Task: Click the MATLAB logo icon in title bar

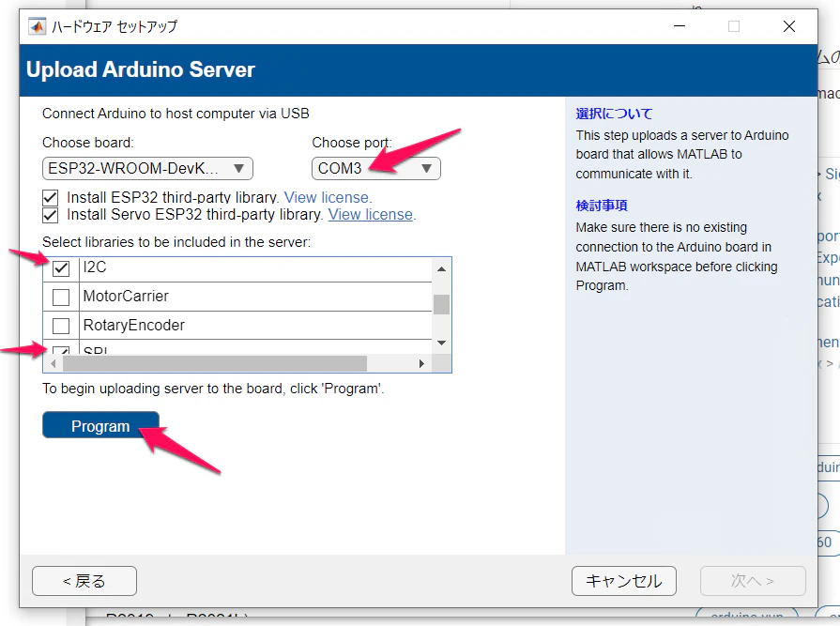Action: (x=37, y=25)
